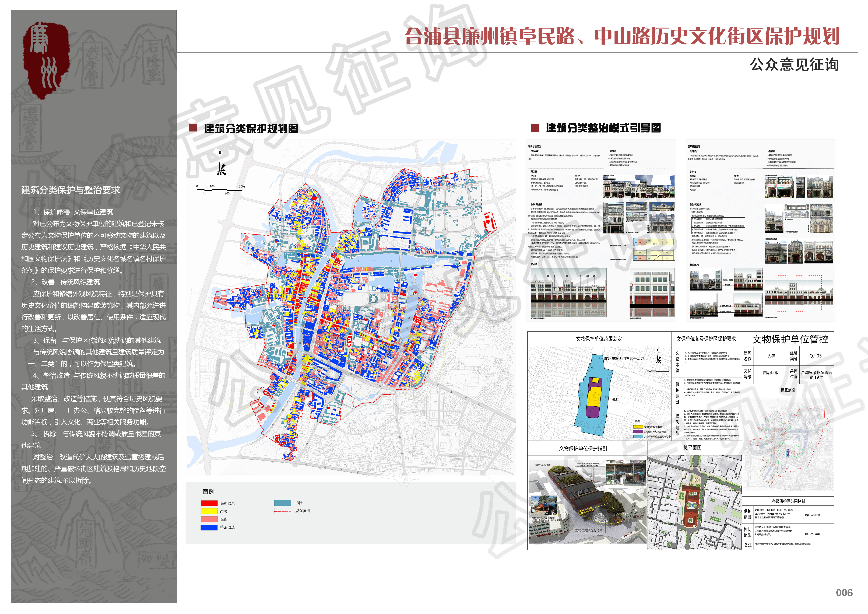Image resolution: width=868 pixels, height=614 pixels.
Task: Click the sidebar line 1、保护修缮 文保单位建筑
Action: tap(73, 212)
